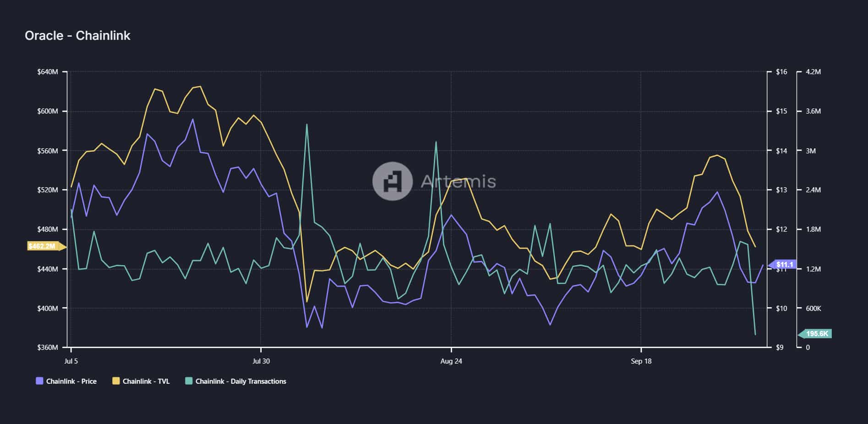Click the $9 price axis label
The height and width of the screenshot is (424, 868).
click(x=780, y=348)
